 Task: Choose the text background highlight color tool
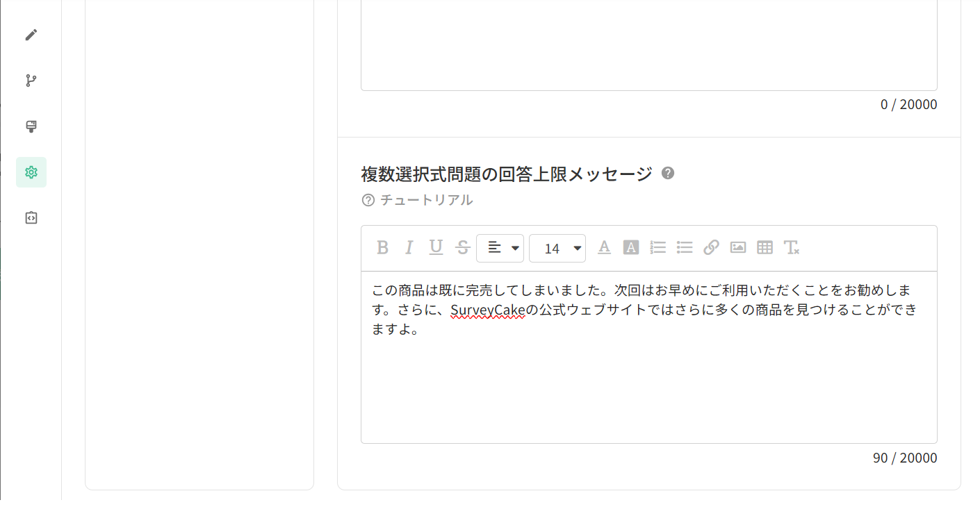(x=631, y=247)
